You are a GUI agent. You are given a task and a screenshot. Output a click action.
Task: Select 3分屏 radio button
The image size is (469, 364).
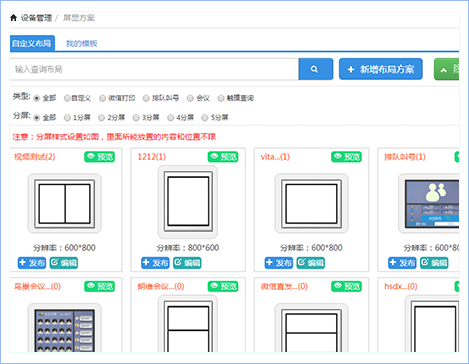tap(136, 118)
